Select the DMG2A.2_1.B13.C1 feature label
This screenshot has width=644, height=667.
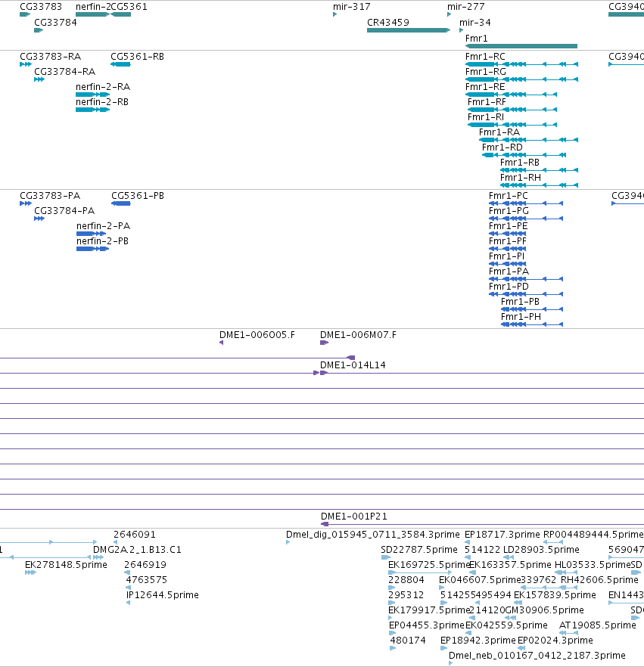click(x=137, y=550)
